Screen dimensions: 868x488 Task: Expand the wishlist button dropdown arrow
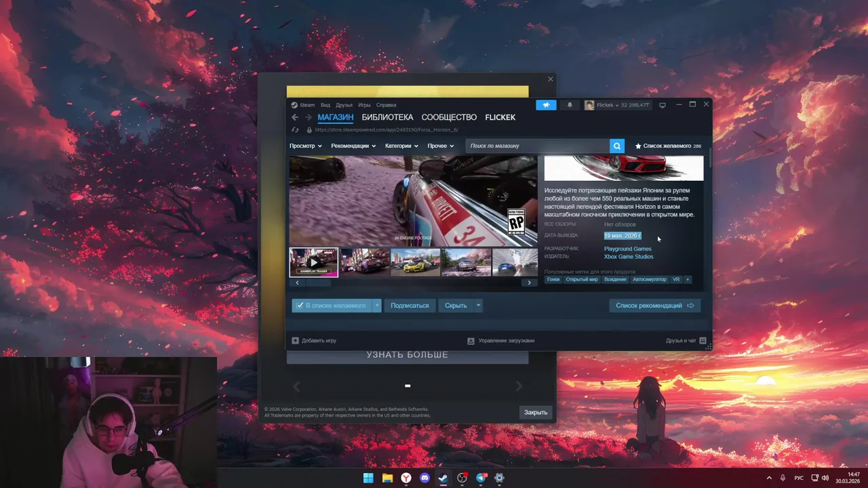point(377,306)
